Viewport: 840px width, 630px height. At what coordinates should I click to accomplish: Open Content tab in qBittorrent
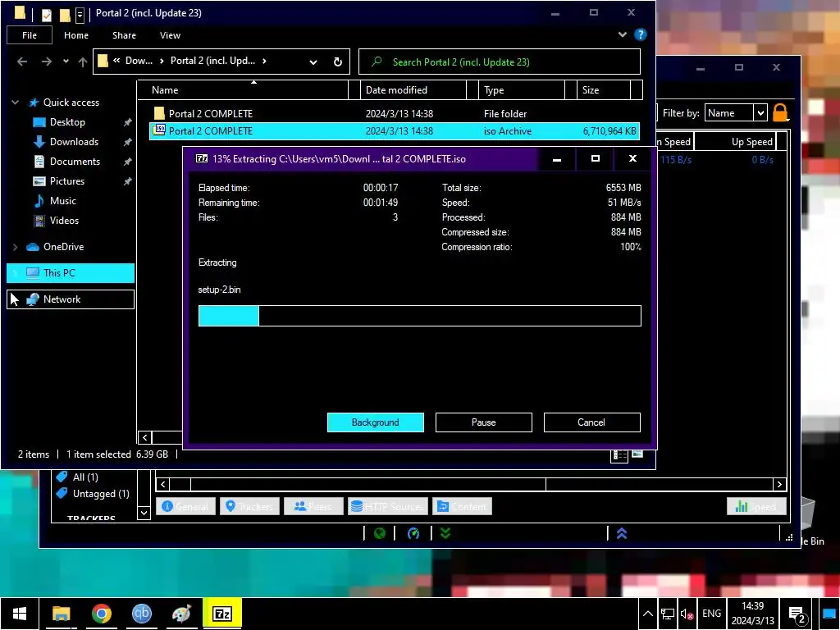tap(462, 506)
